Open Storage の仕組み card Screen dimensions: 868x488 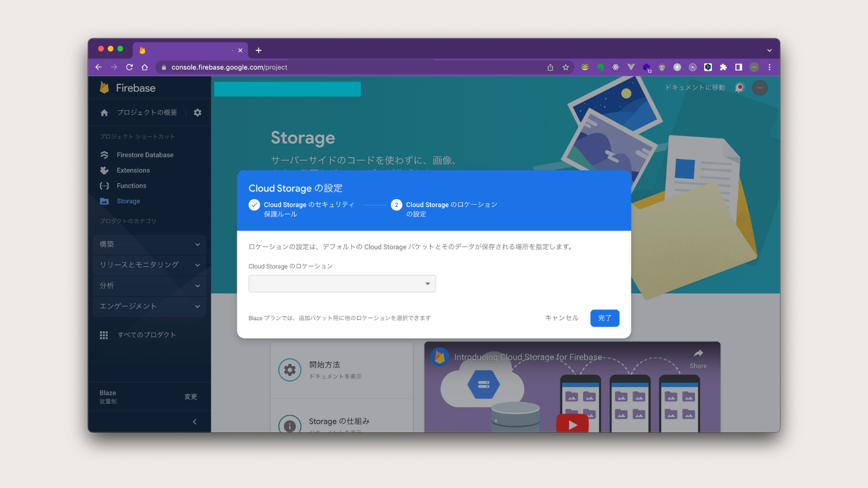coord(342,416)
